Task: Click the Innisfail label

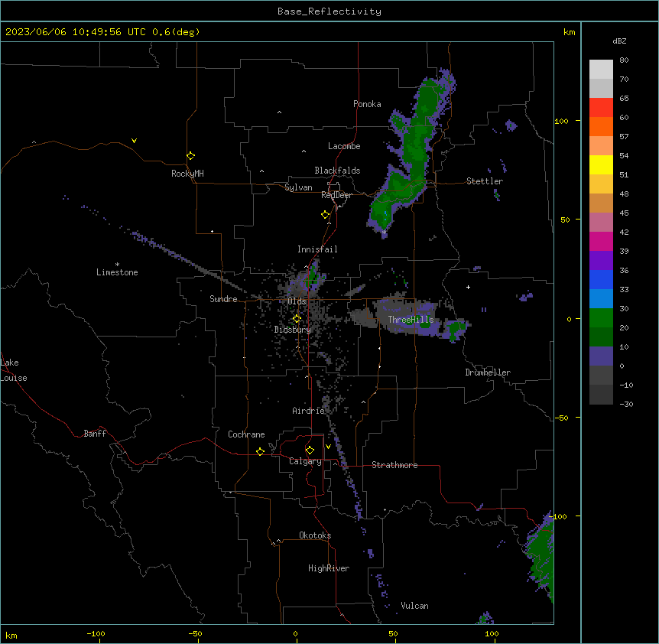Action: click(x=317, y=249)
